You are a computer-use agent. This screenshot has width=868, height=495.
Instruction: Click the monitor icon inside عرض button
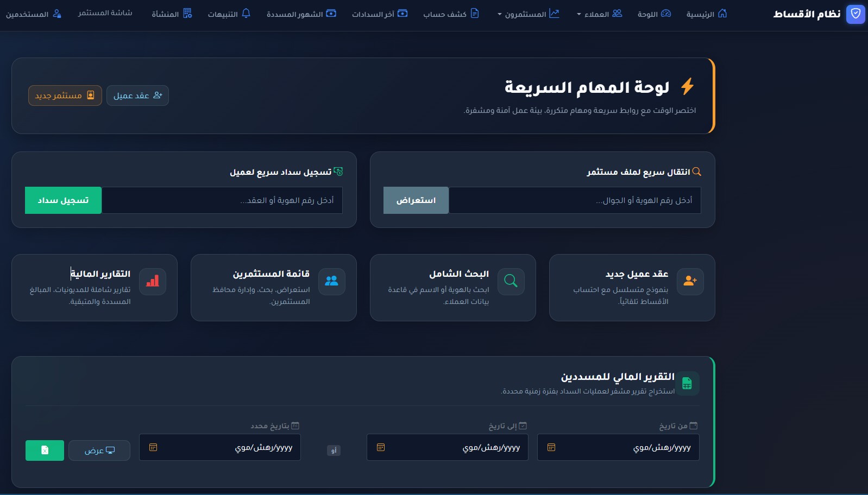[x=110, y=450]
